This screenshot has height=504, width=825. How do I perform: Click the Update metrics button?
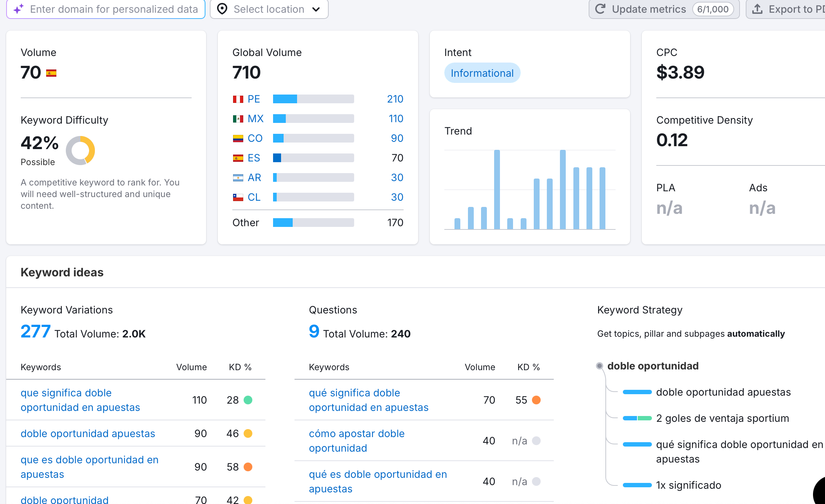(x=649, y=9)
